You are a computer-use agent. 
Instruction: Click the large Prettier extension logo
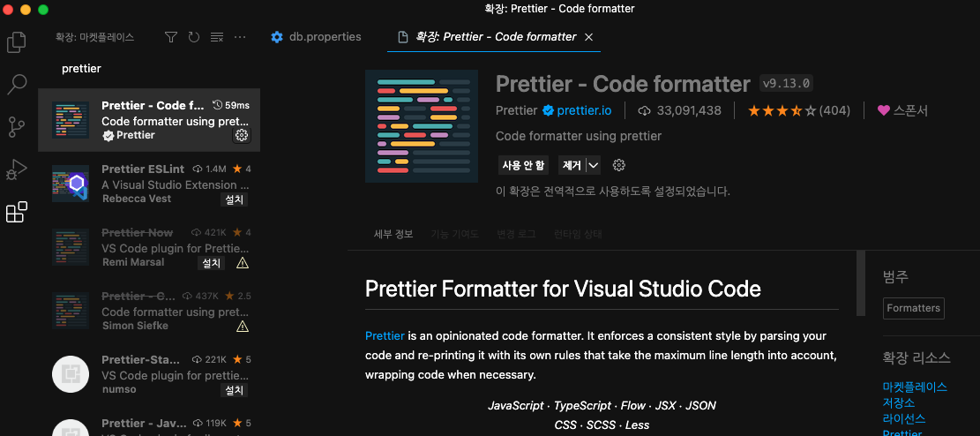coord(422,125)
